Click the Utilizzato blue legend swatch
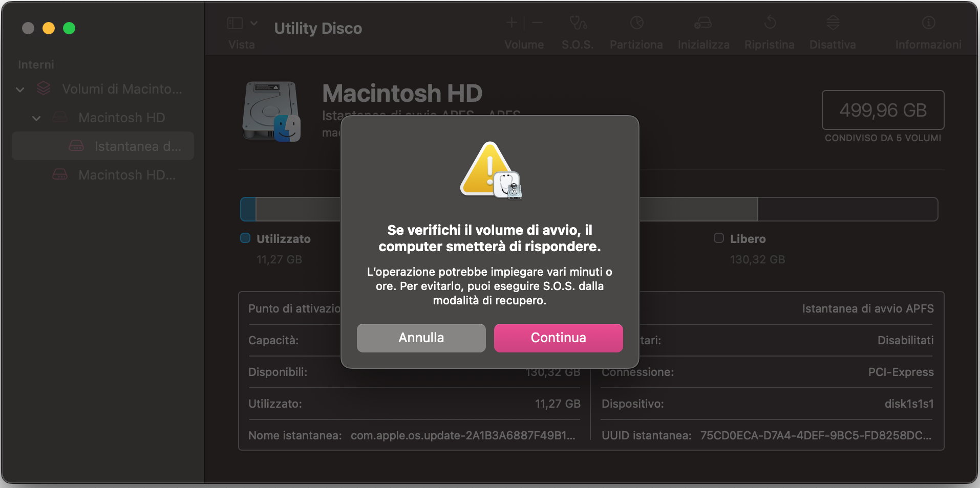 pyautogui.click(x=245, y=238)
